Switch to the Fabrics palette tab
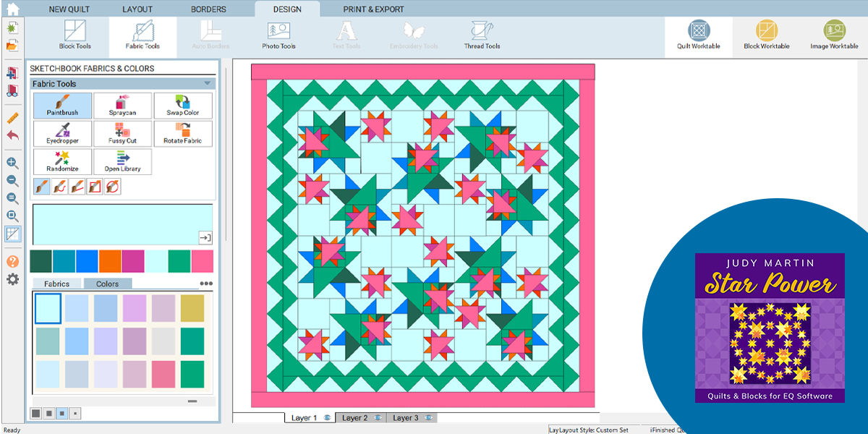Screen dimensions: 868x434 [x=56, y=284]
